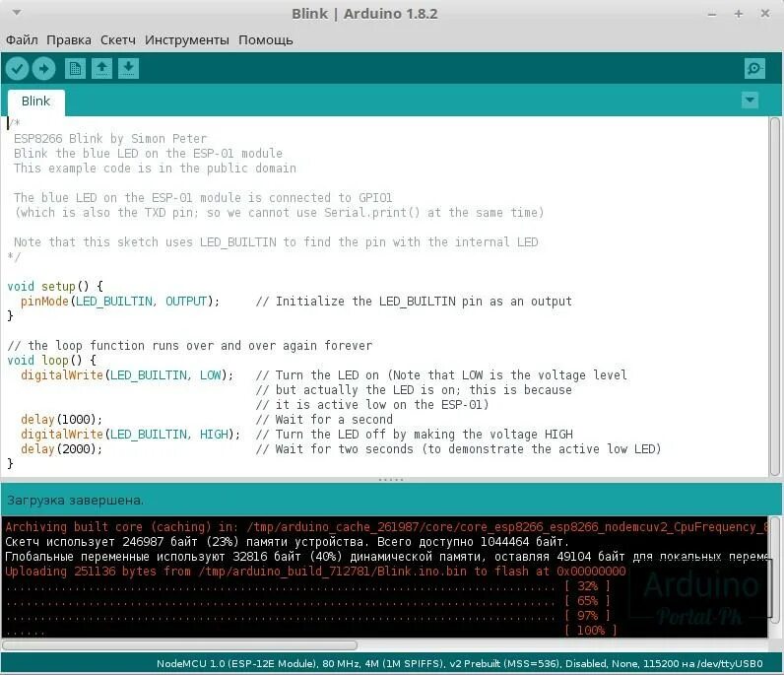The image size is (784, 675).
Task: Save the sketch with the down-arrow icon
Action: pos(128,68)
